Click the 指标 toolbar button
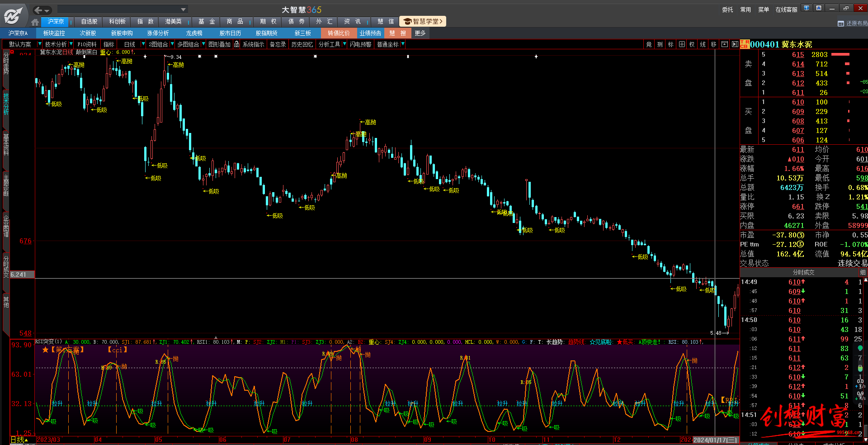 coord(108,44)
